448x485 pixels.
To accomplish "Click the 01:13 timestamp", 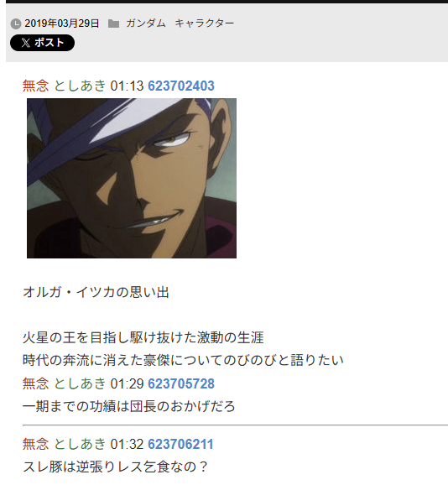I will click(127, 86).
